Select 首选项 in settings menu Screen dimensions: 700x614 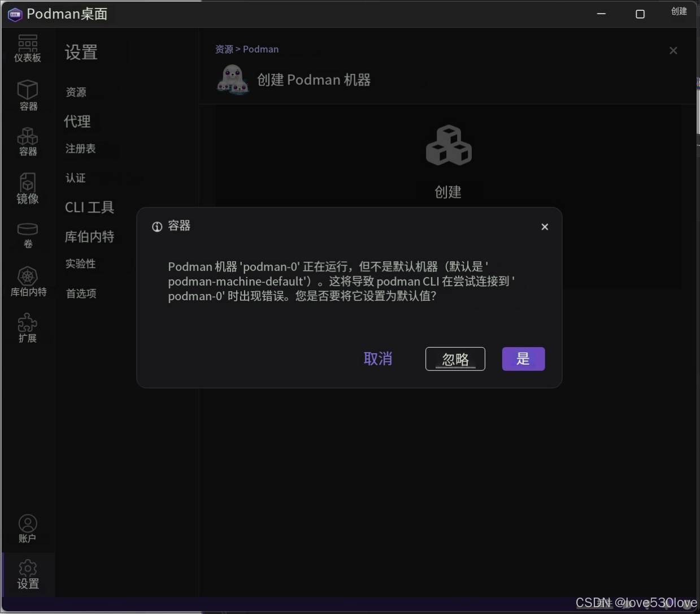[81, 293]
